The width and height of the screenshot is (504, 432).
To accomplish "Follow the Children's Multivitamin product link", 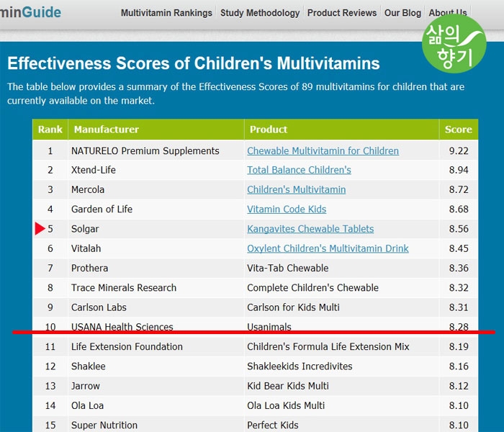I will 296,189.
